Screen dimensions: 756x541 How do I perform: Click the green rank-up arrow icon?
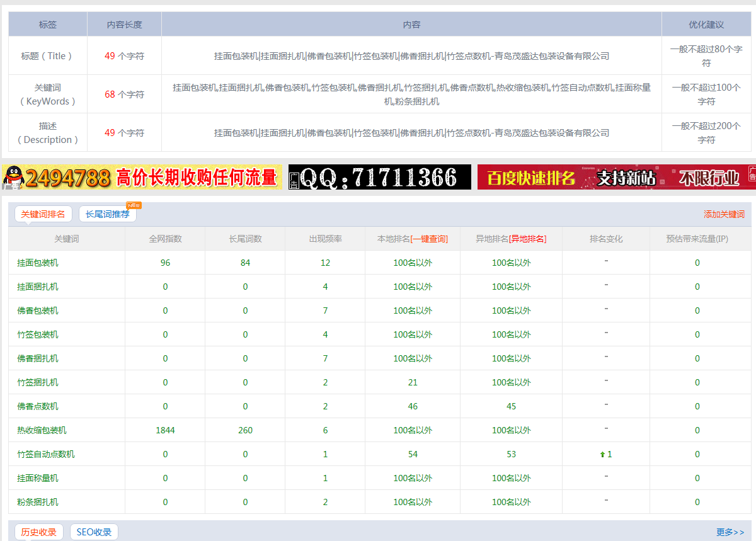point(602,454)
